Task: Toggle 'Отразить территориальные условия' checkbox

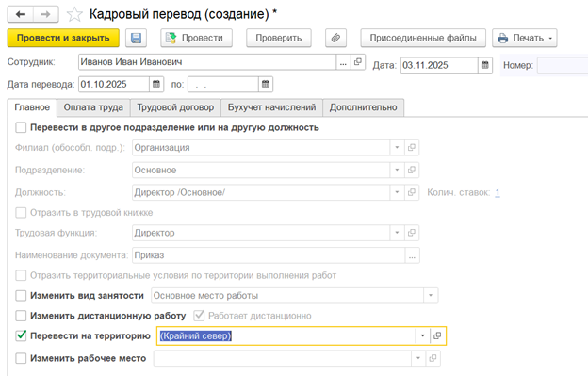Action: point(21,275)
